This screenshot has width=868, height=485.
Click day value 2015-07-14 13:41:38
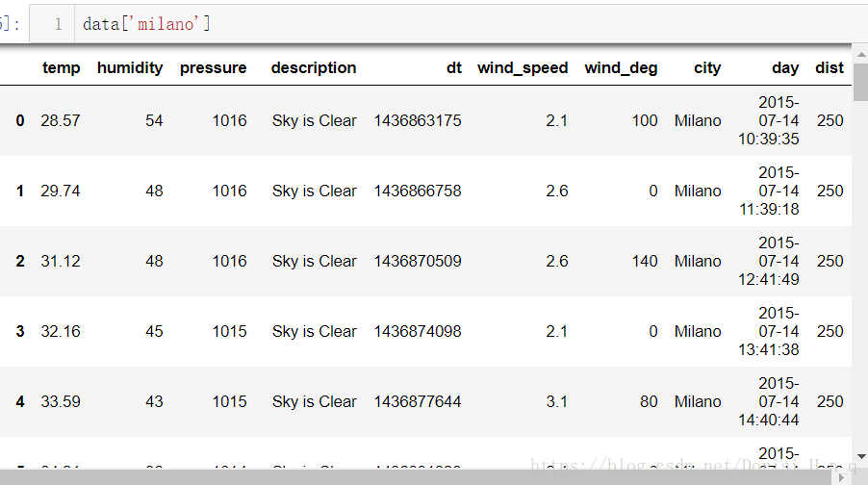769,332
